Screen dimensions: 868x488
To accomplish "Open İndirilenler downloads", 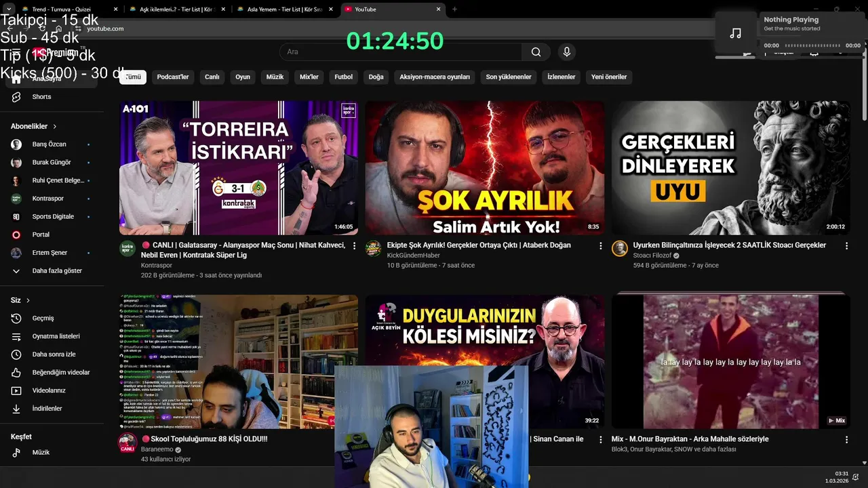I will coord(52,409).
